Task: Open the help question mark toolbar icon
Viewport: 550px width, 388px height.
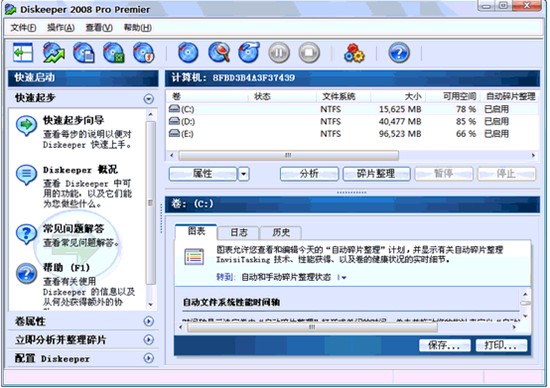Action: tap(399, 53)
